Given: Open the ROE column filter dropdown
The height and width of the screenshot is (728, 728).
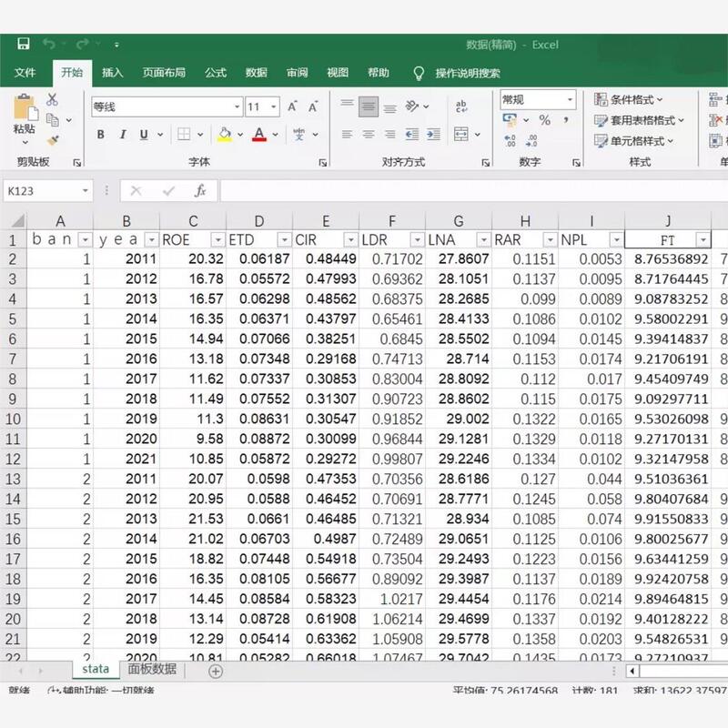Looking at the screenshot, I should (217, 240).
